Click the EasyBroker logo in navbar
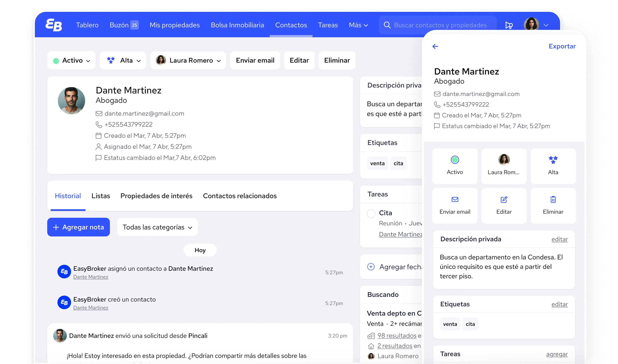The width and height of the screenshot is (618, 364). click(x=54, y=25)
